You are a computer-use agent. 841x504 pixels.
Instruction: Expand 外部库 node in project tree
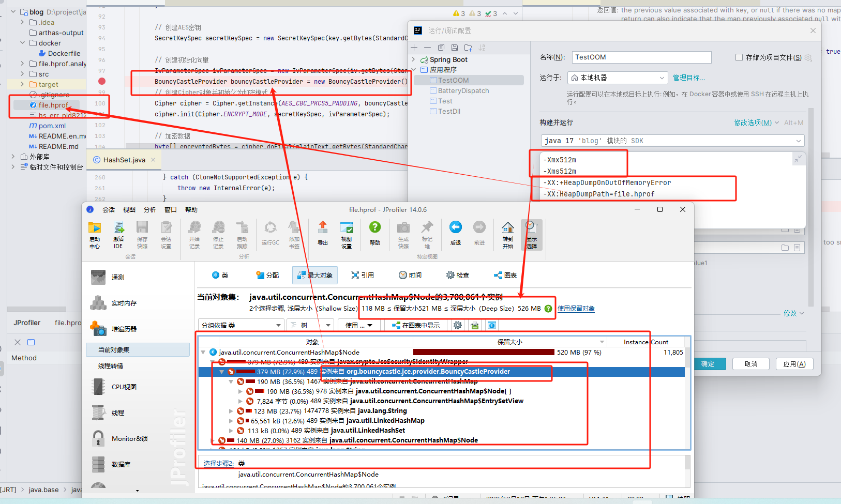click(x=13, y=157)
